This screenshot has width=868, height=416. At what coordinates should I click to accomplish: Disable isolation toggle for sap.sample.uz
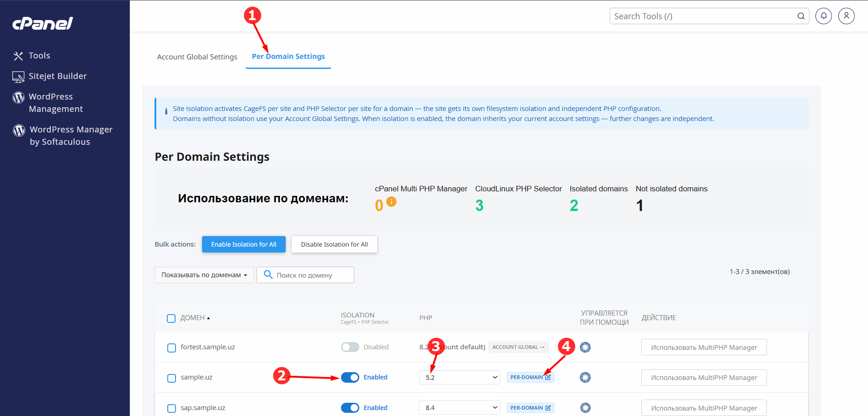350,408
